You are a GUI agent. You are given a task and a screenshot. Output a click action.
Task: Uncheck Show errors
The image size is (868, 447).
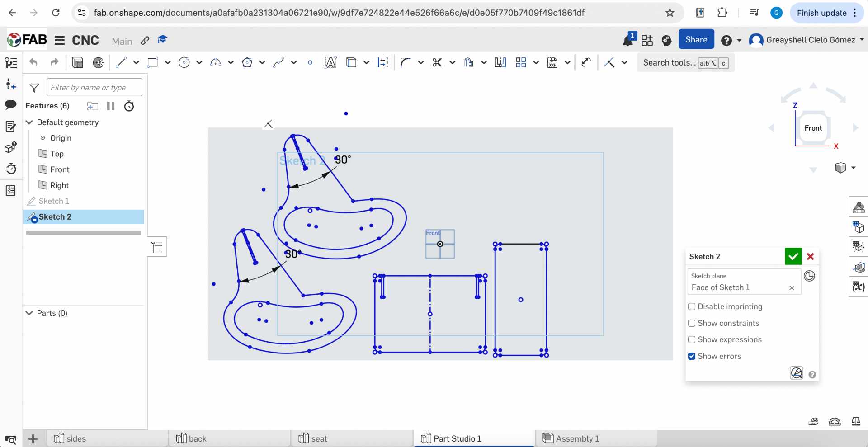(692, 356)
